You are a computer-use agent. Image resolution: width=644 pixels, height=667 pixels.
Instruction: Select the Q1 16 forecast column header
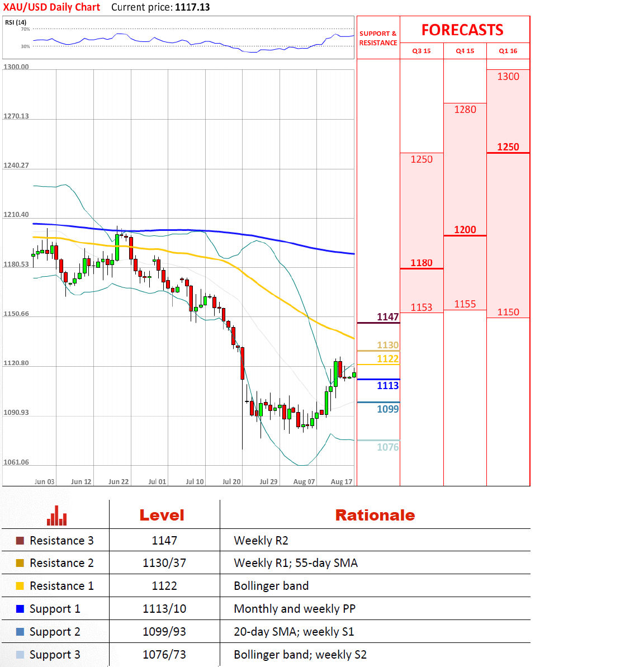508,51
